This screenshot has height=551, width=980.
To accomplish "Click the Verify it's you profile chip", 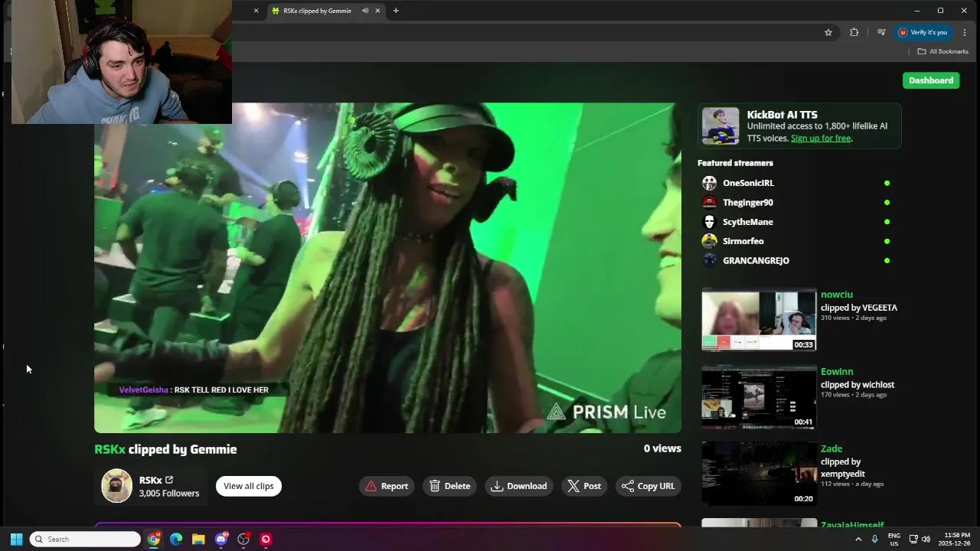I will pyautogui.click(x=923, y=32).
